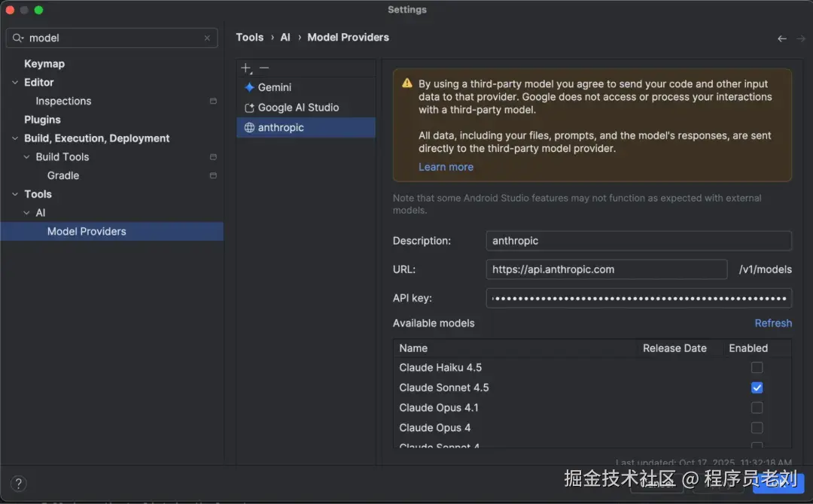Screen dimensions: 813x504
Task: Open help with question mark icon
Action: pyautogui.click(x=20, y=484)
